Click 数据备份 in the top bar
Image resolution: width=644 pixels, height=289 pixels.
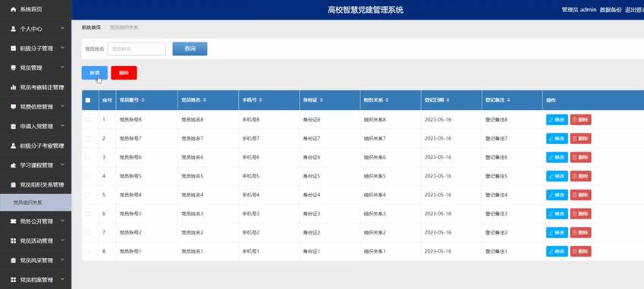click(611, 10)
